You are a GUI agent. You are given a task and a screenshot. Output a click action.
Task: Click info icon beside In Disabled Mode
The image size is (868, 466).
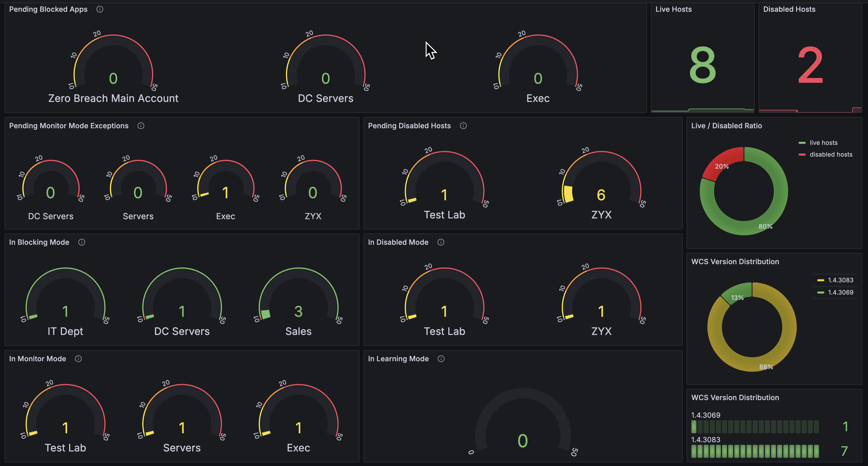click(x=441, y=242)
